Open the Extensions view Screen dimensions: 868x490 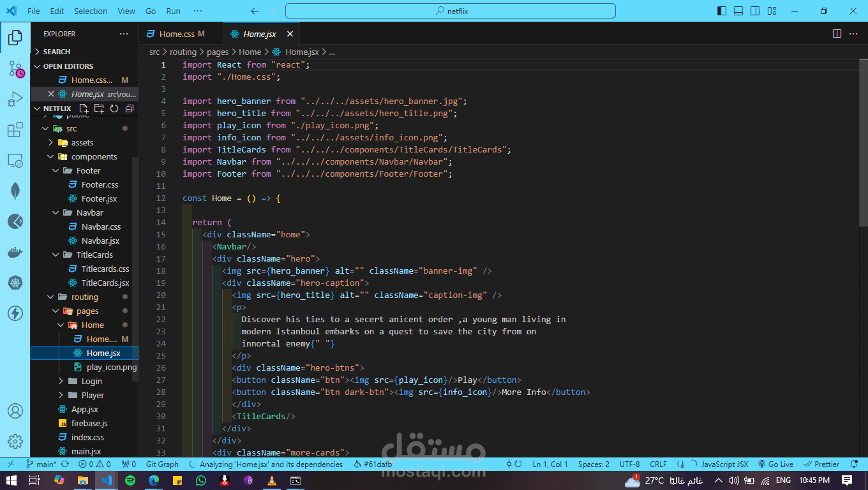coord(15,130)
